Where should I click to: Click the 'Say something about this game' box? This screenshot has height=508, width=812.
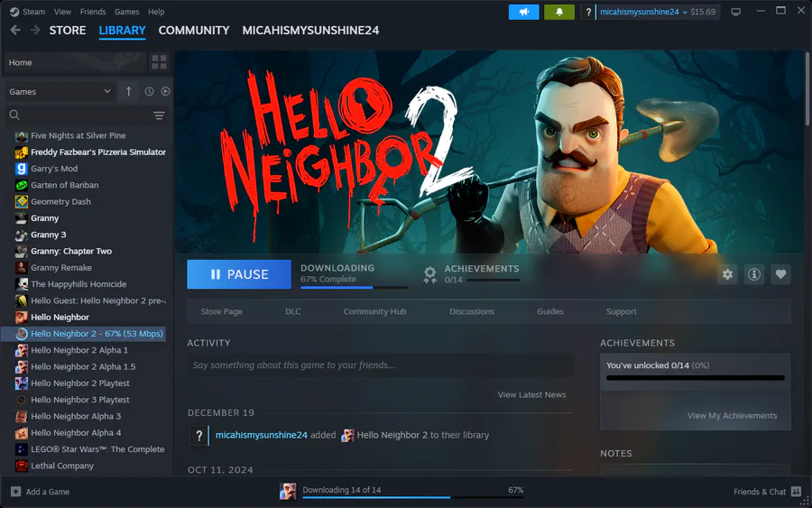click(380, 365)
